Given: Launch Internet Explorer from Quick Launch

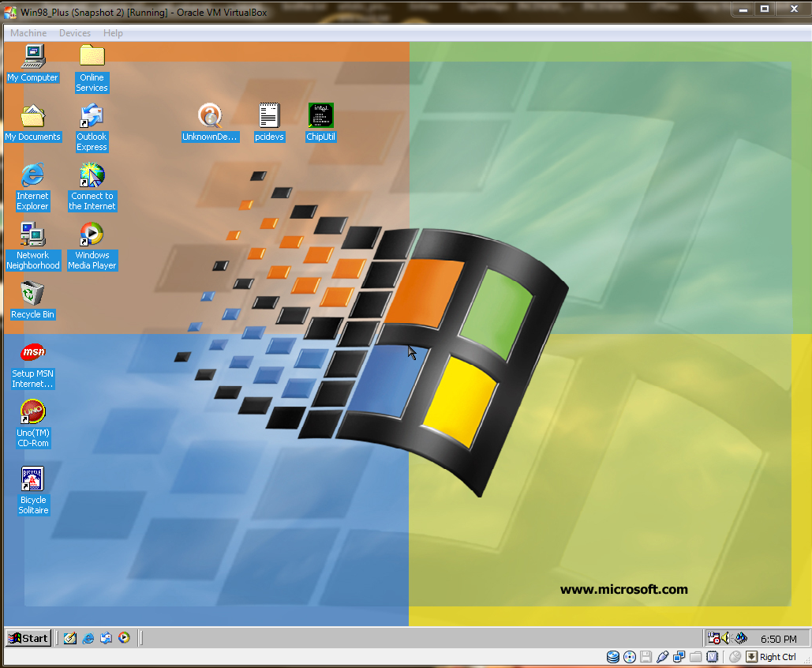Looking at the screenshot, I should (88, 638).
